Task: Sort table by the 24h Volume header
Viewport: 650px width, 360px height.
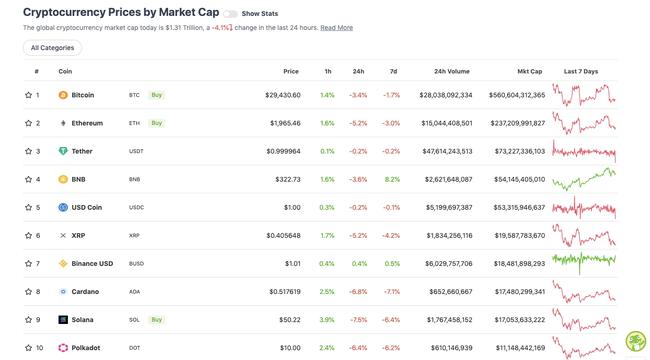Action: point(452,71)
